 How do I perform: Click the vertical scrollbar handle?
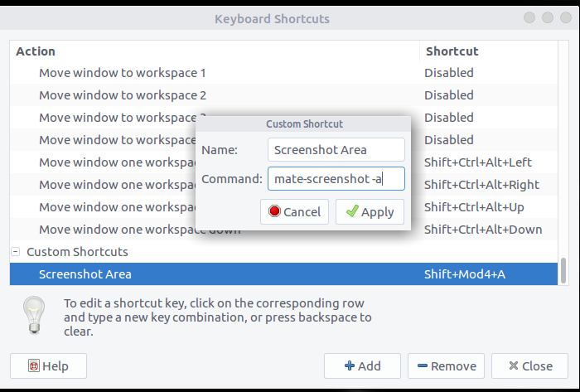pos(563,270)
